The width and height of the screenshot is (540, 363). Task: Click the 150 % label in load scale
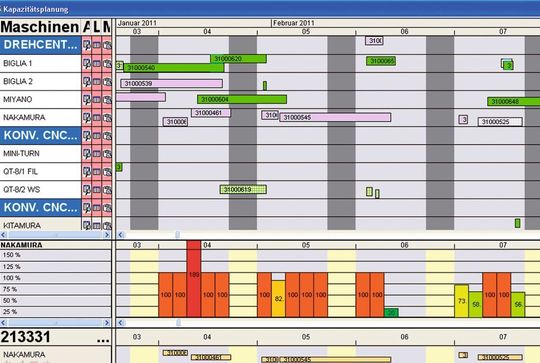[x=11, y=255]
